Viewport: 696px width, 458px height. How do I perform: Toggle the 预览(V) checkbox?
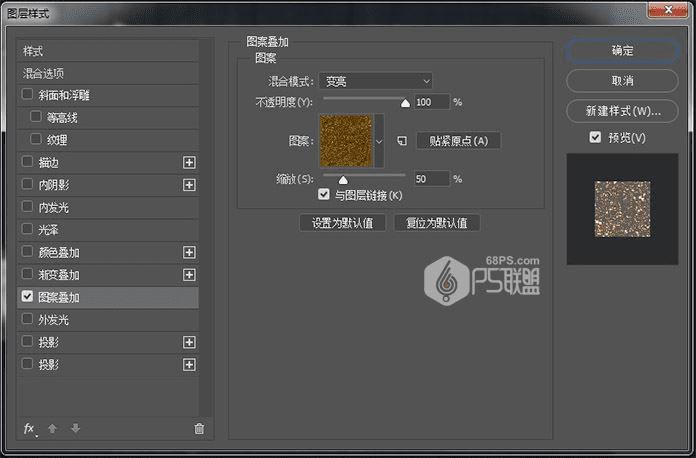pos(595,137)
